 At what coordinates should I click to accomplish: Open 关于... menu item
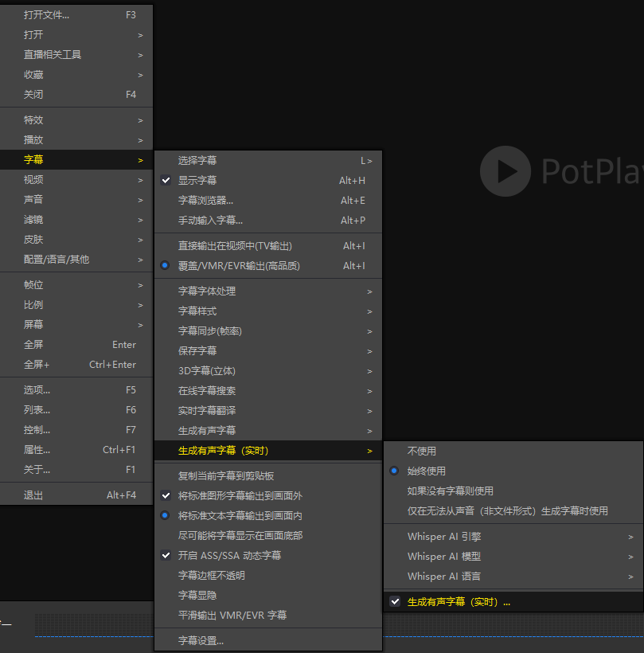click(x=76, y=470)
